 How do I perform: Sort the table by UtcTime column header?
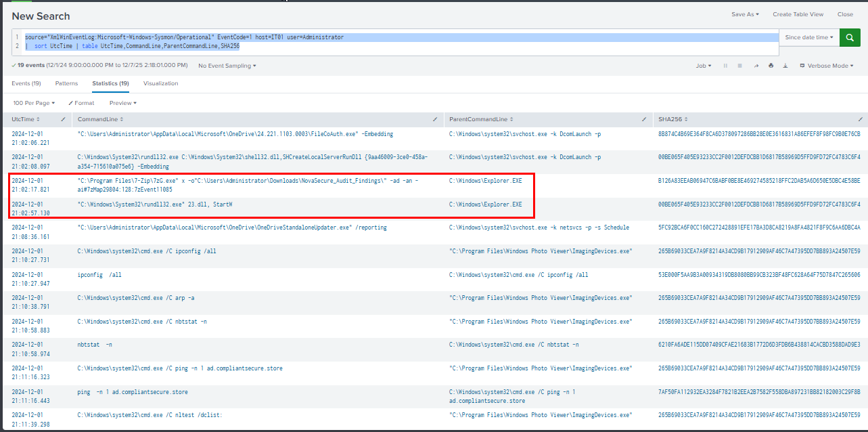(24, 119)
